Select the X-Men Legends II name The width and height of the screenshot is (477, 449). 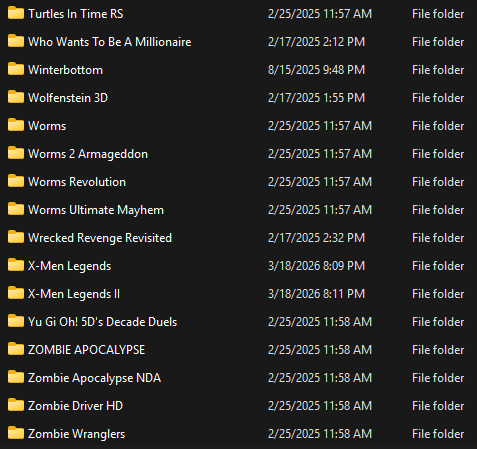pos(74,294)
